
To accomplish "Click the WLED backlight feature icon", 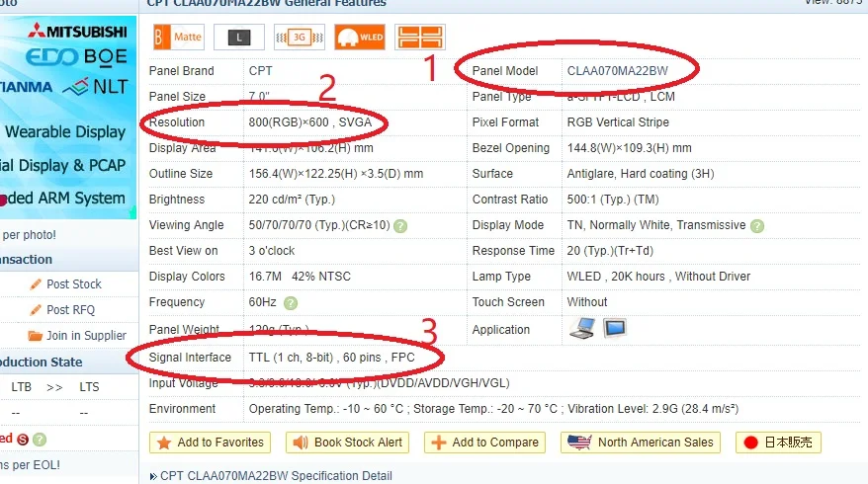I will pos(360,38).
